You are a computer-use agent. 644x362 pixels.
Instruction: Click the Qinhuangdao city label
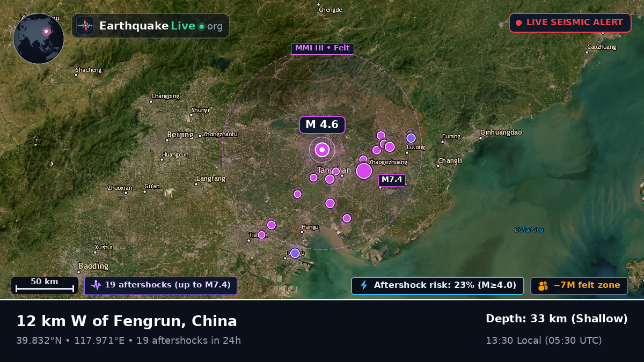501,132
